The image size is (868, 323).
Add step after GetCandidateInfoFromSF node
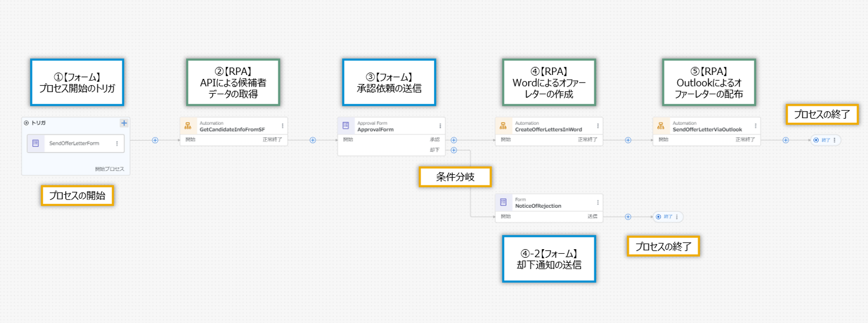(313, 140)
